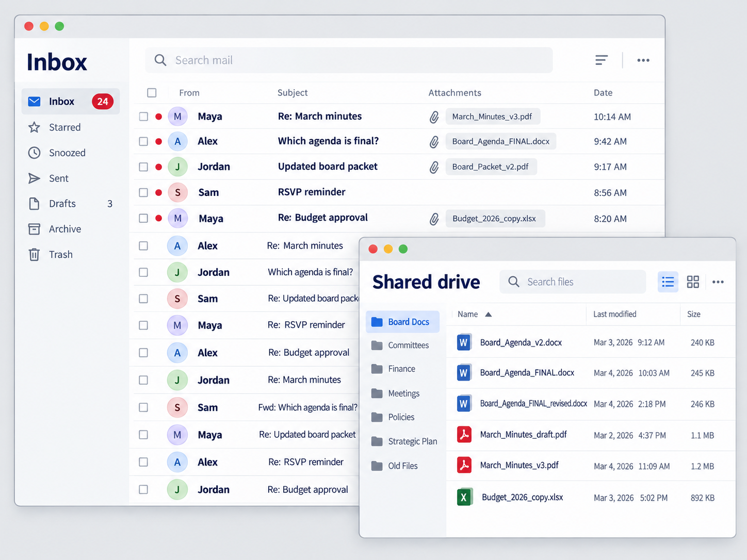Click the paperclip on Maya's March minutes email
747x560 pixels.
[434, 117]
